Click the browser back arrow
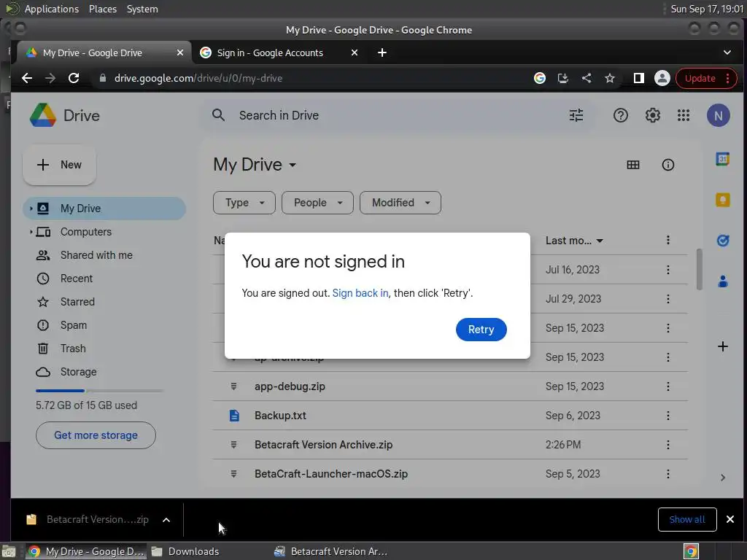The image size is (747, 560). click(x=27, y=79)
